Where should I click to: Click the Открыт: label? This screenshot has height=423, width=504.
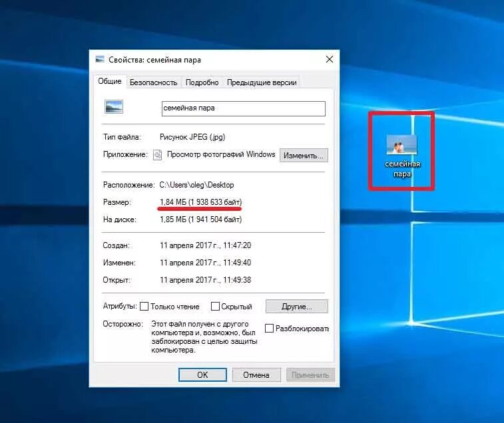tap(117, 280)
